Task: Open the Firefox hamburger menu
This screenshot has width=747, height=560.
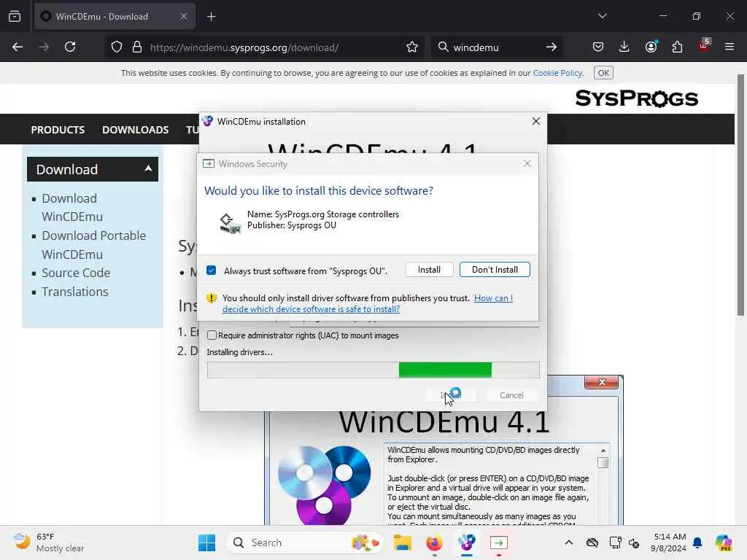Action: (729, 47)
